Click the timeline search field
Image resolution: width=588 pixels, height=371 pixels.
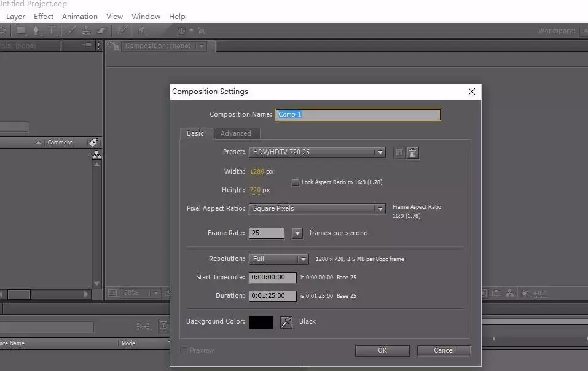(47, 327)
